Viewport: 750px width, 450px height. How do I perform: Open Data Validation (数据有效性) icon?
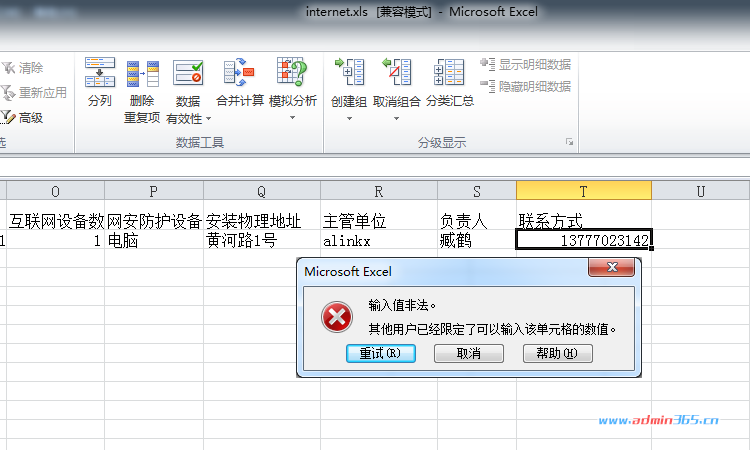pos(188,73)
